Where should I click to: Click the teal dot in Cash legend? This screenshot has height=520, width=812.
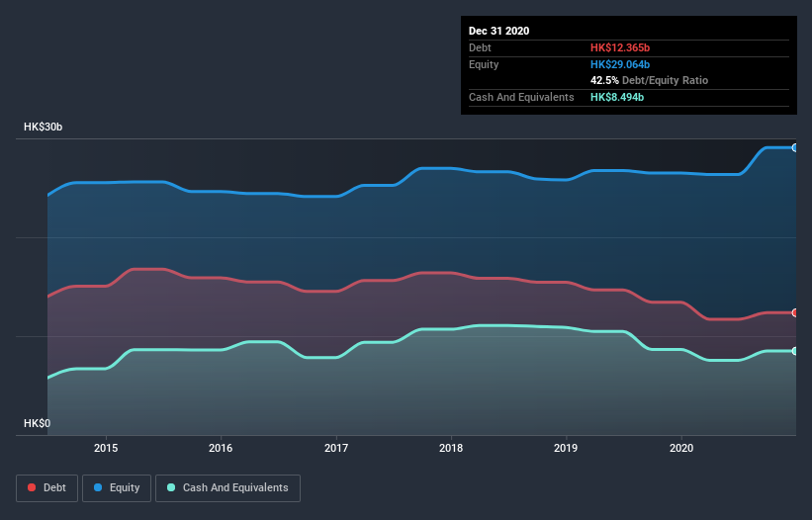171,487
